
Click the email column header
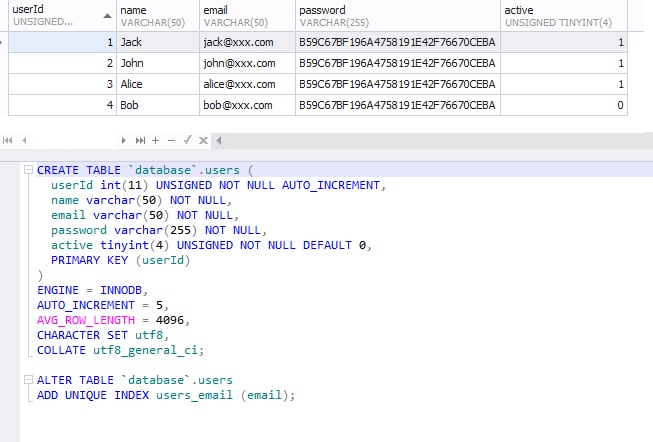247,15
